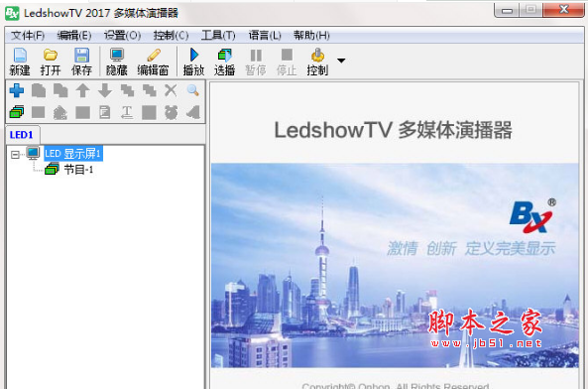Click the Bx app icon in title bar
588x389 pixels.
pyautogui.click(x=12, y=13)
